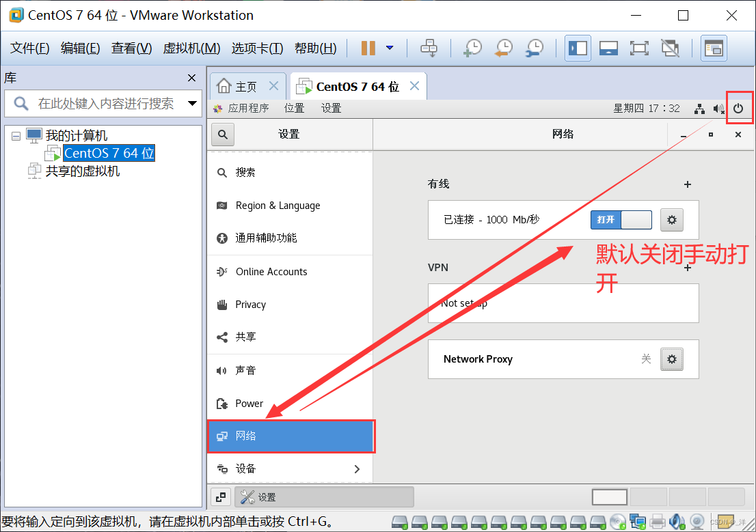Select 搜索 in settings sidebar
Screen dimensions: 756x532
(290, 173)
